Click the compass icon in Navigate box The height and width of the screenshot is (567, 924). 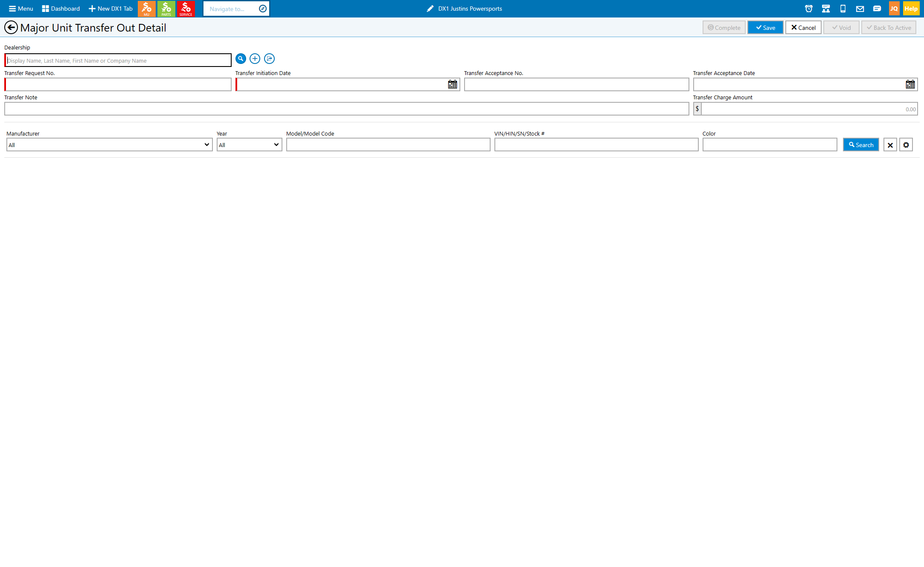[x=263, y=9]
